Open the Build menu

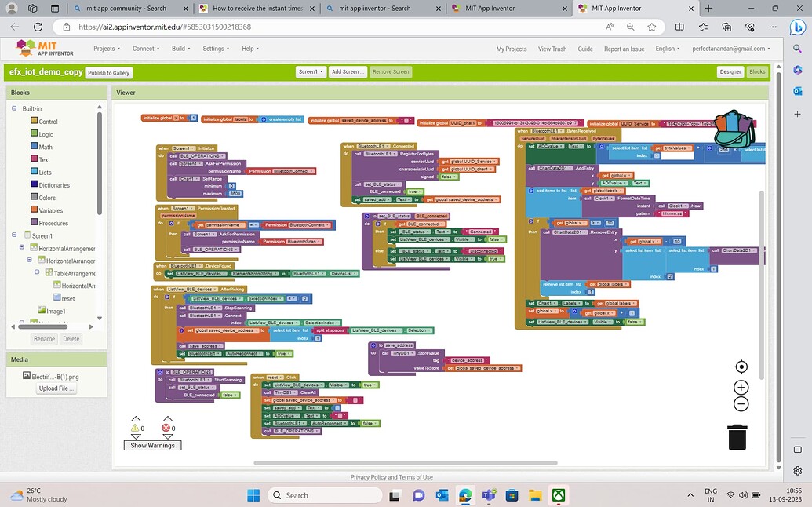[x=180, y=49]
